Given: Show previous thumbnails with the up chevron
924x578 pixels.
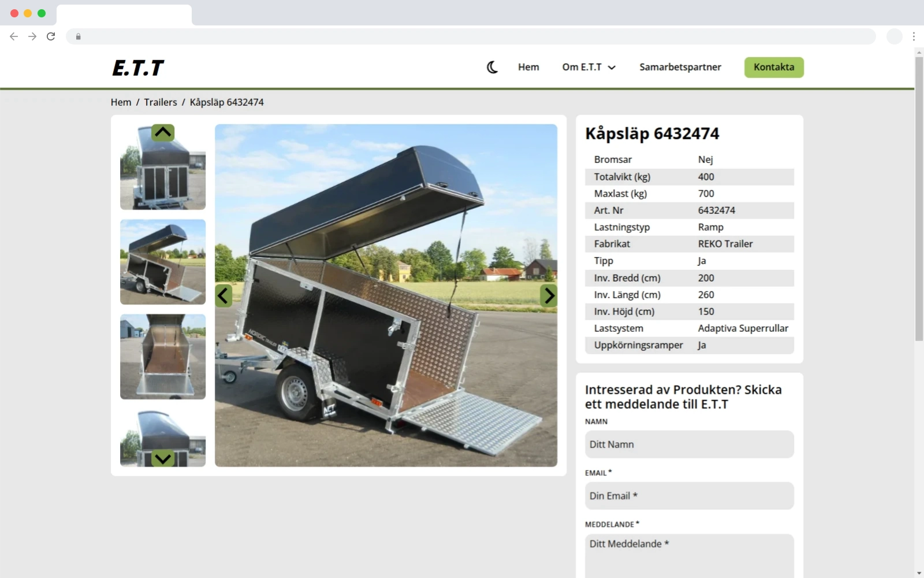Looking at the screenshot, I should [x=163, y=132].
